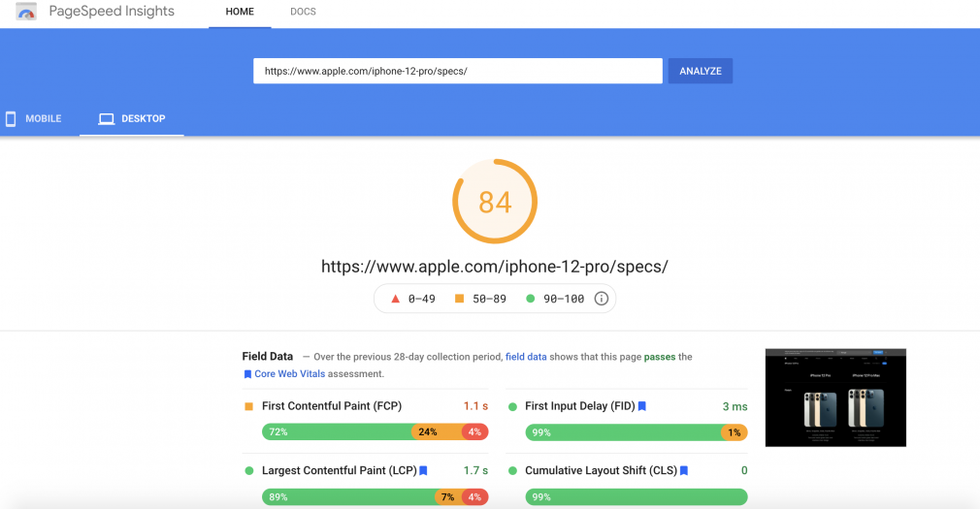Click the LCP bar's red 4% segment
Image resolution: width=980 pixels, height=509 pixels.
point(475,497)
